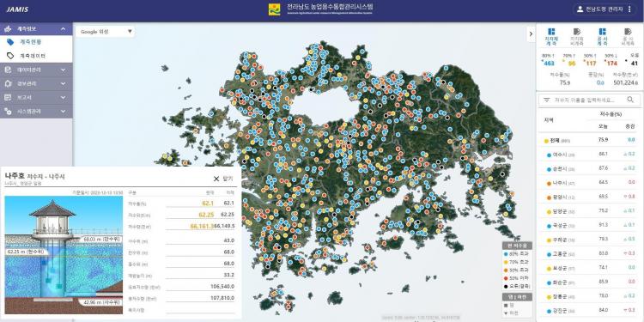Toggle the 오류(결측) black legend item
644x322 pixels.
pyautogui.click(x=517, y=286)
